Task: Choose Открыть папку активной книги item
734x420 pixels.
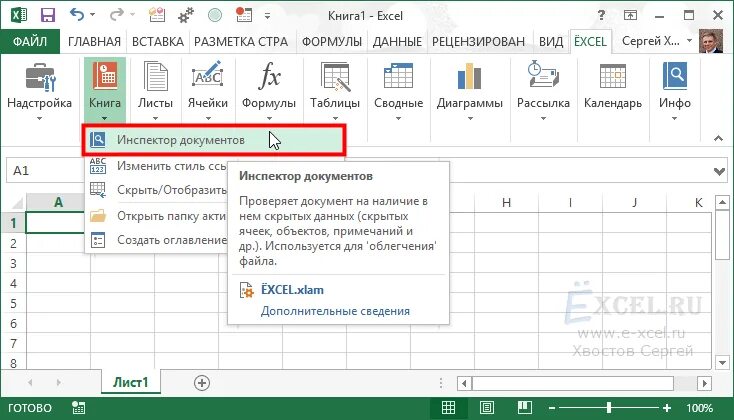Action: point(157,216)
